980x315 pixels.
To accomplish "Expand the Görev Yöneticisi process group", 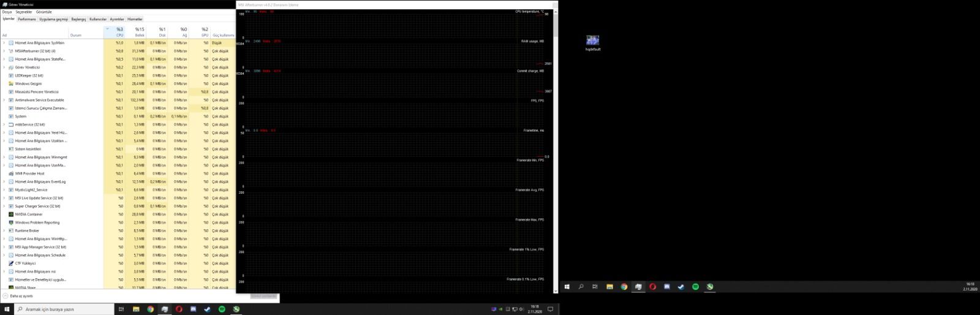I will coord(4,67).
